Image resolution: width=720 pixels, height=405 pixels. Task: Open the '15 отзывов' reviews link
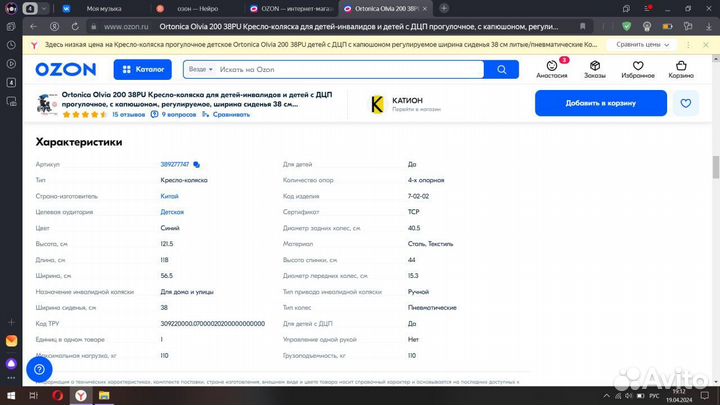[x=129, y=114]
